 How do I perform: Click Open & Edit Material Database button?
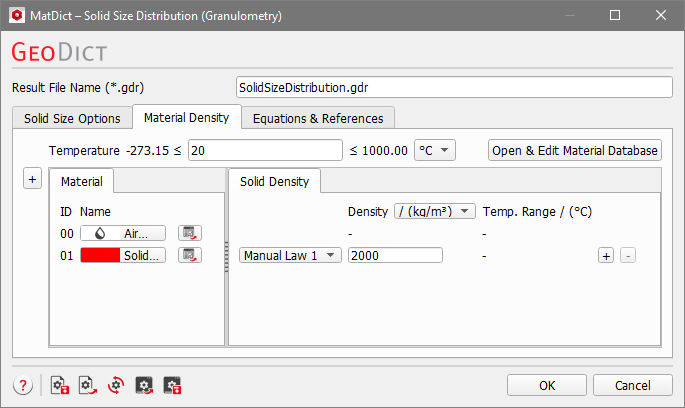574,150
